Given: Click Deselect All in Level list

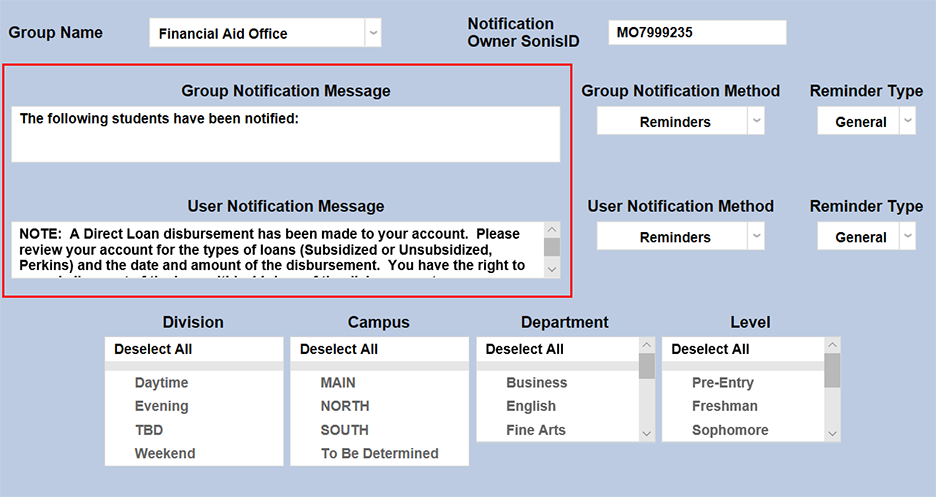Looking at the screenshot, I should [710, 349].
